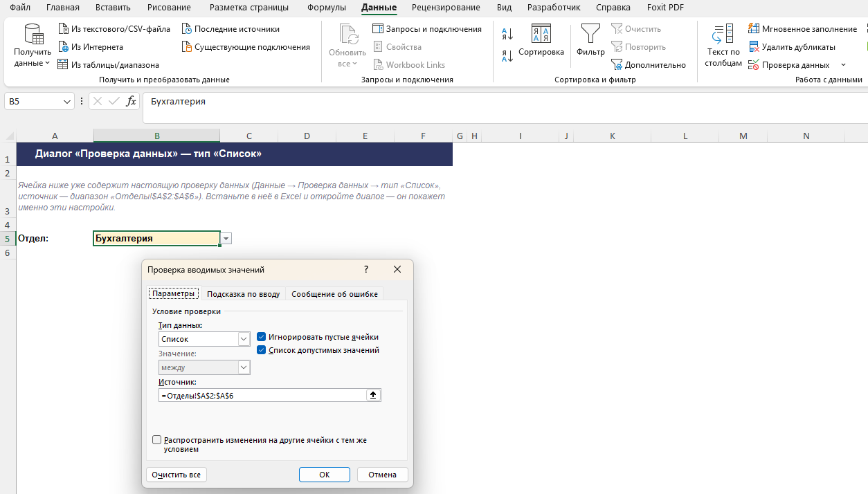868x494 pixels.
Task: Click the Из Интернета web import button
Action: (x=90, y=47)
